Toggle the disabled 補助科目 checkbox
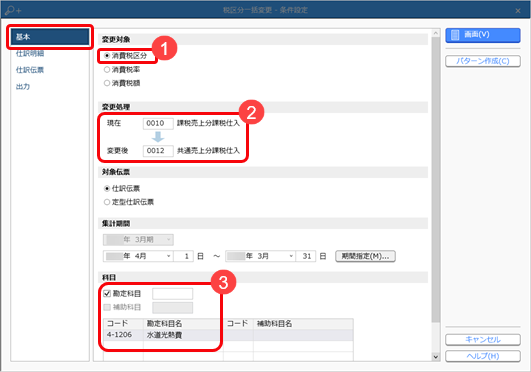531x372 pixels. [107, 307]
